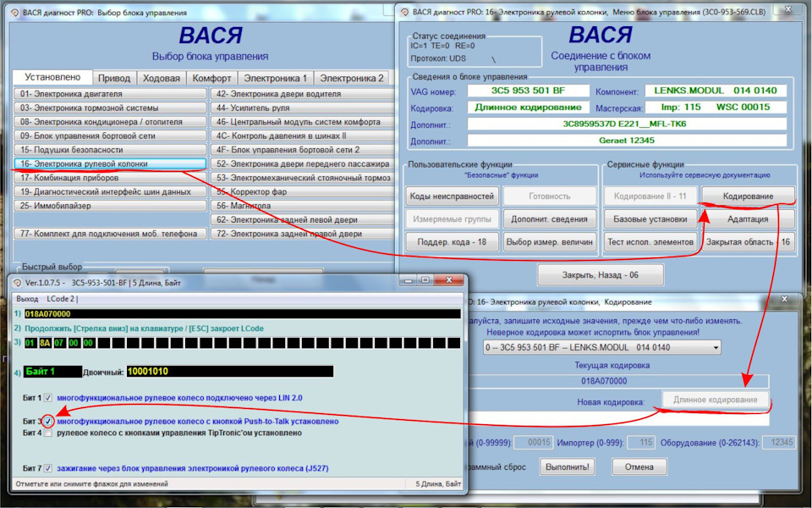Select 03- Электроника тормозной системы
Viewport: 812px width, 508px height.
click(x=110, y=108)
